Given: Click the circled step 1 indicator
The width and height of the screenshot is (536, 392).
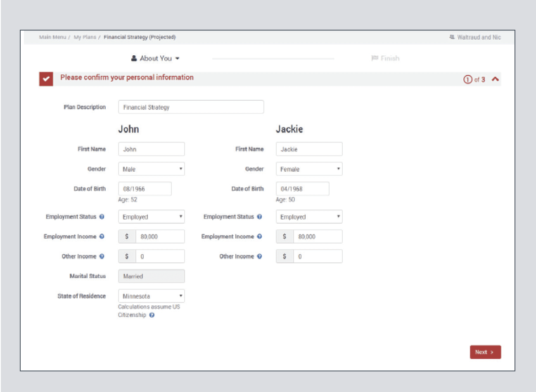Looking at the screenshot, I should pos(467,80).
